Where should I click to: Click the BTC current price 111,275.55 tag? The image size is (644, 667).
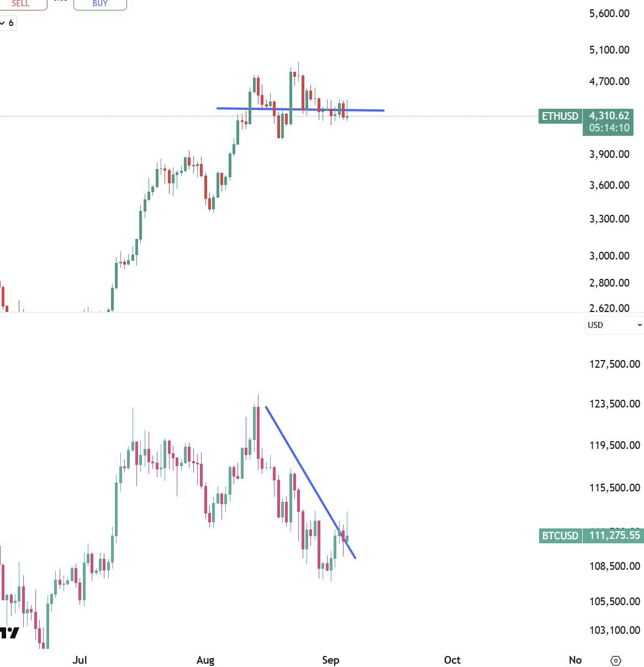click(x=614, y=536)
